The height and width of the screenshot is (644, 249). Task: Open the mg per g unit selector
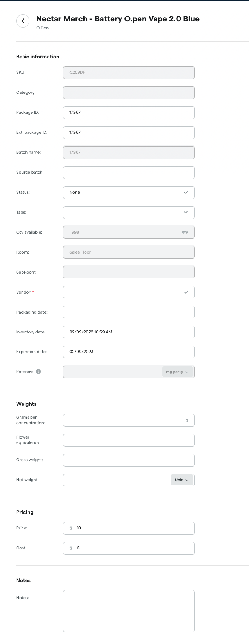pos(177,372)
